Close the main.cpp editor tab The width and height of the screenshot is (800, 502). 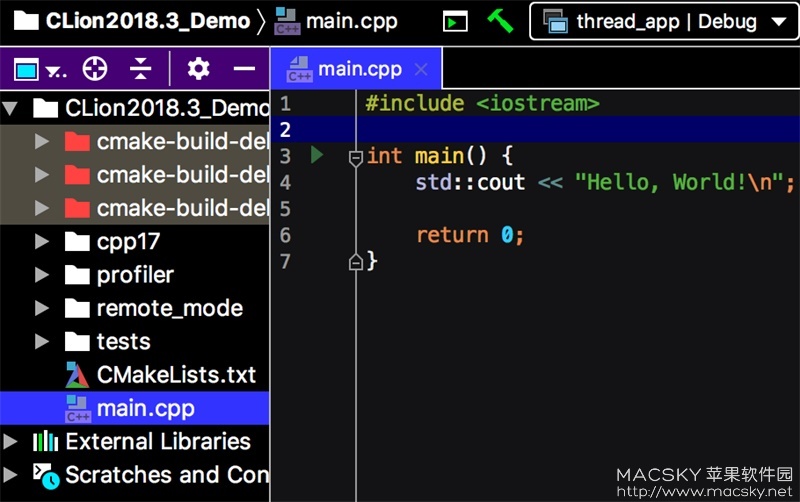coord(421,69)
